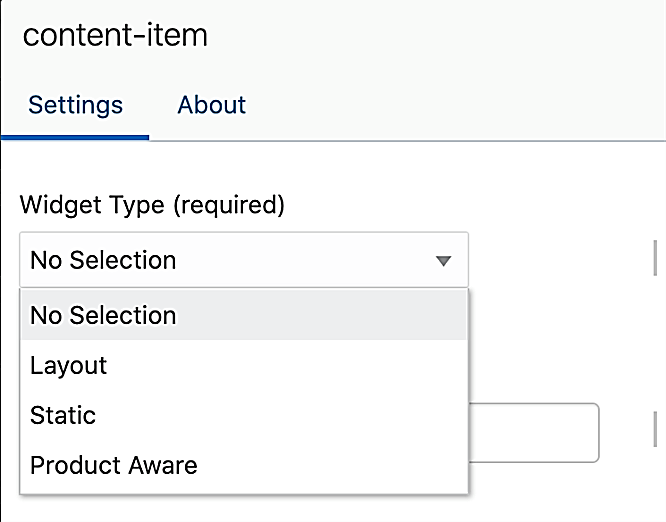Click the Widget Type (required) label
Image resolution: width=666 pixels, height=522 pixels.
click(152, 206)
